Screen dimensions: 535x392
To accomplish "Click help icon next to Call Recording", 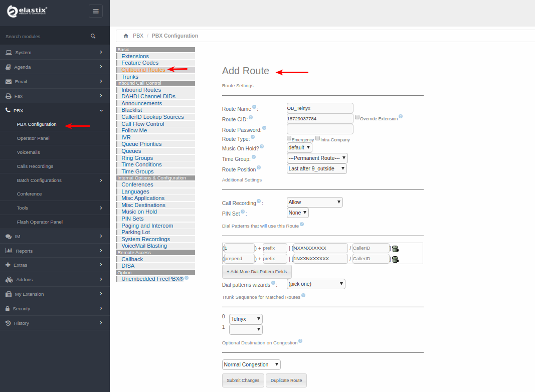I will [x=259, y=201].
